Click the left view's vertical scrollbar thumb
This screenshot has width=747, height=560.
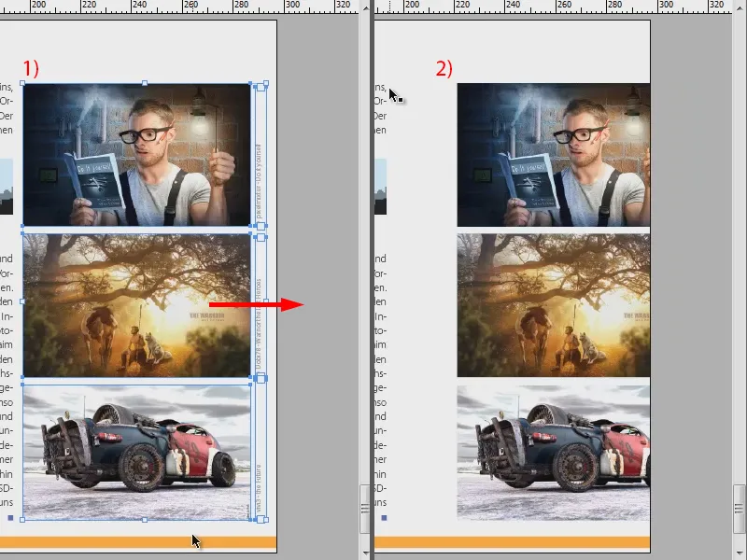tap(365, 509)
